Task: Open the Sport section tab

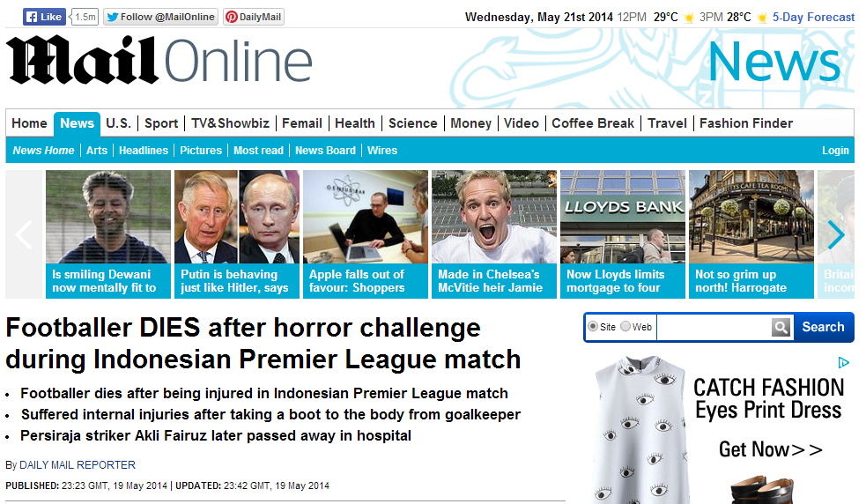Action: pyautogui.click(x=161, y=123)
